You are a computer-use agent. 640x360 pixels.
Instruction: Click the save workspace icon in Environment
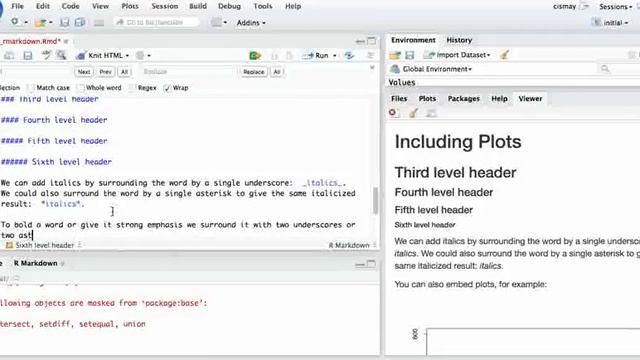pos(410,55)
